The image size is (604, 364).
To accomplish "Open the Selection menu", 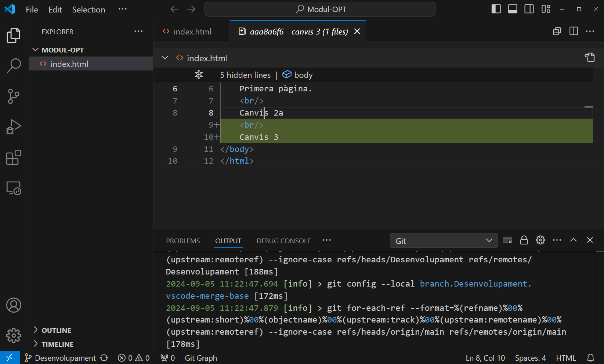I will (88, 10).
